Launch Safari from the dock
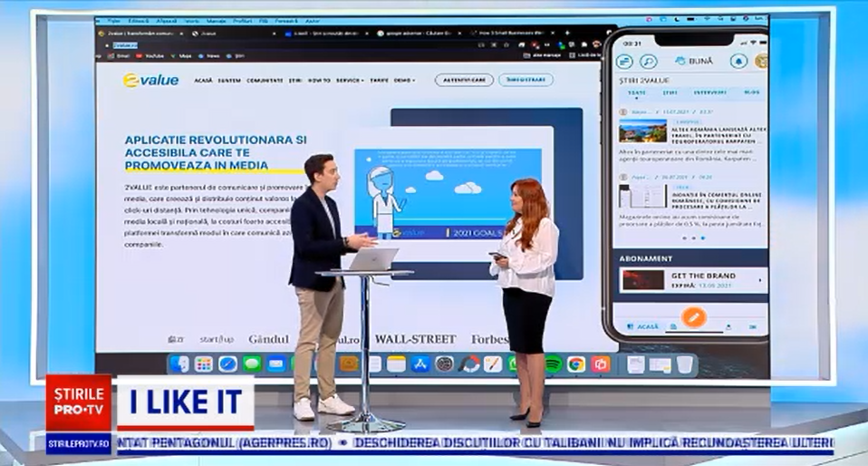 point(227,364)
